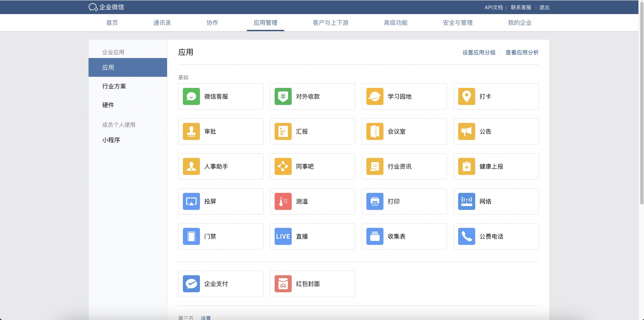644x320 pixels.
Task: Open the API文档 link
Action: tap(494, 7)
